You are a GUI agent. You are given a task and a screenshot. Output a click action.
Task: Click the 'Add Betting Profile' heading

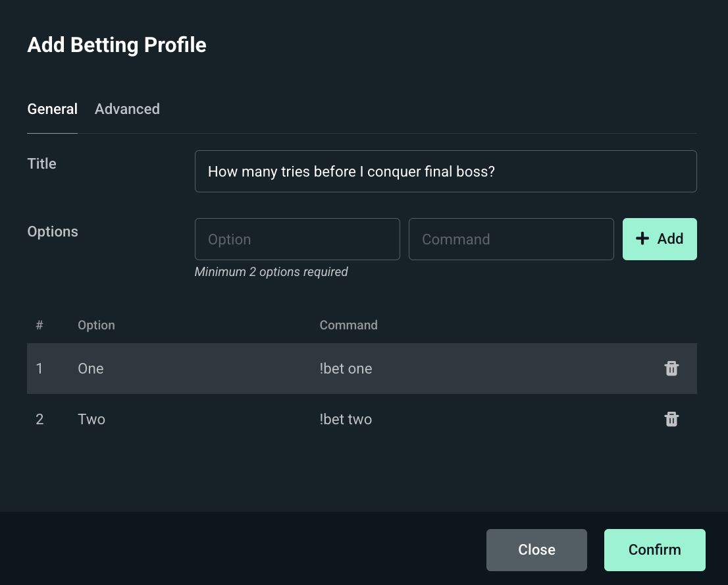pos(117,45)
